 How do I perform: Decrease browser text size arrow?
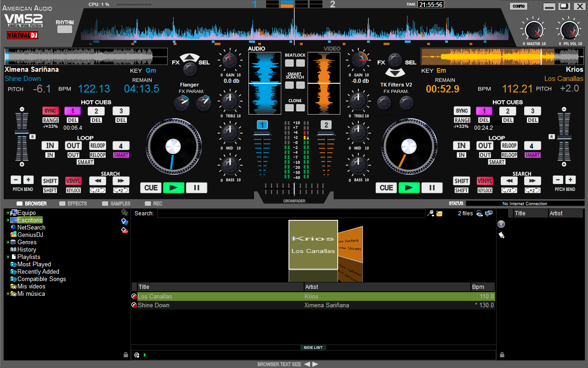click(307, 364)
